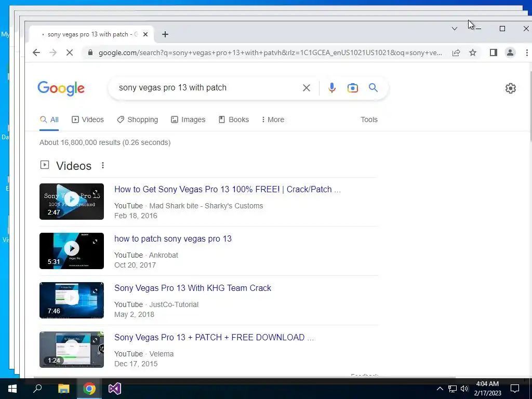Click the 'JustCo-Tutorial' channel name
The height and width of the screenshot is (399, 532).
[174, 304]
